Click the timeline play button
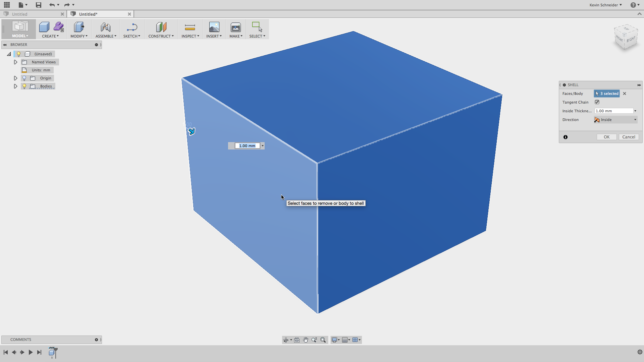 (31, 352)
